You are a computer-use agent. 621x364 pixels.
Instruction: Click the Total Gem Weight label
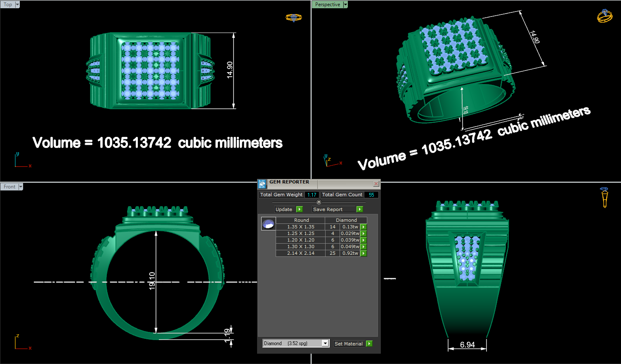(281, 195)
